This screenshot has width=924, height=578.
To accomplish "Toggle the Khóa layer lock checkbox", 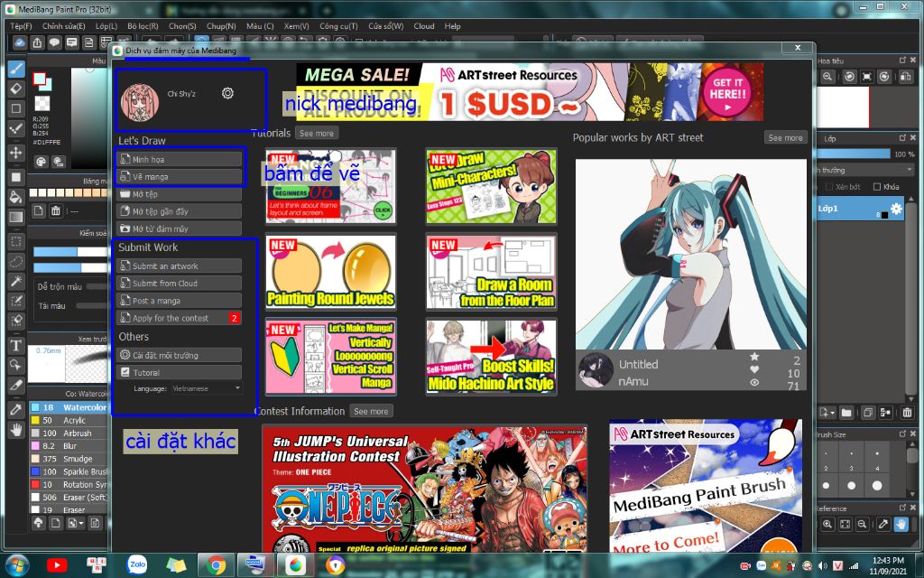I will click(x=877, y=186).
